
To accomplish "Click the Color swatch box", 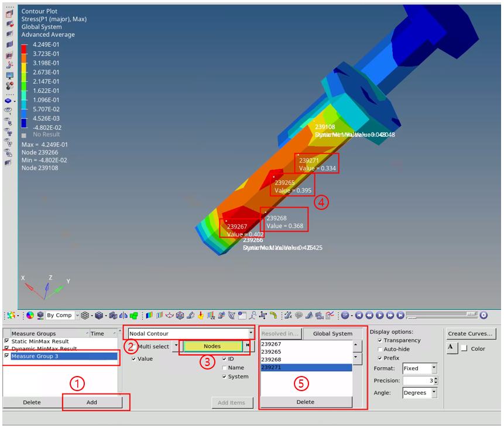I will [x=464, y=348].
